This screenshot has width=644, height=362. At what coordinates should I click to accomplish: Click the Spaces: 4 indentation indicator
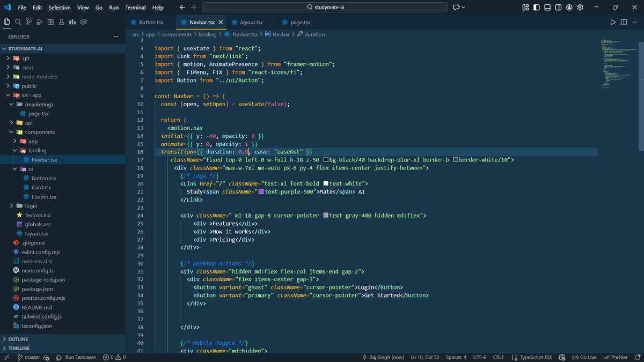point(456,357)
